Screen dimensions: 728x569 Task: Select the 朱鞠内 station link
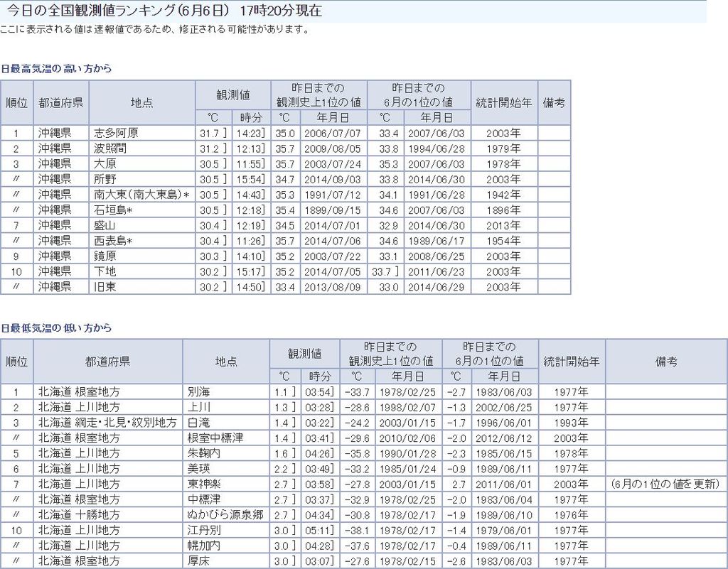(204, 453)
